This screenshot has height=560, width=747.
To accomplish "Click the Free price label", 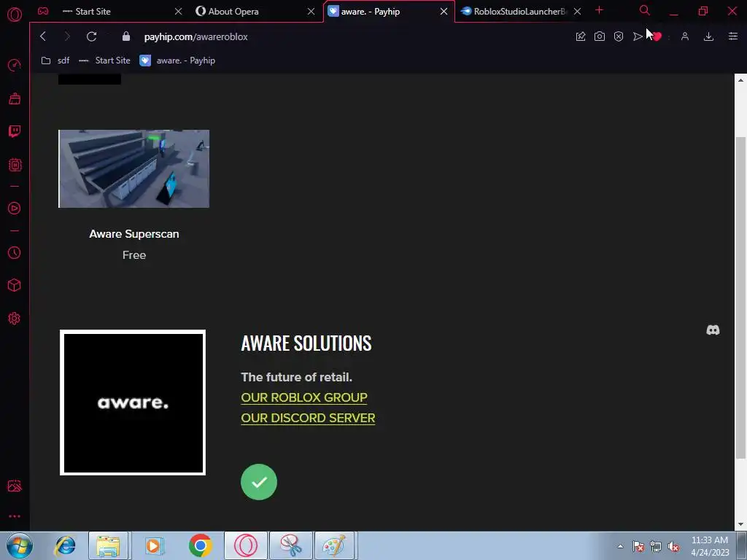I will point(134,255).
